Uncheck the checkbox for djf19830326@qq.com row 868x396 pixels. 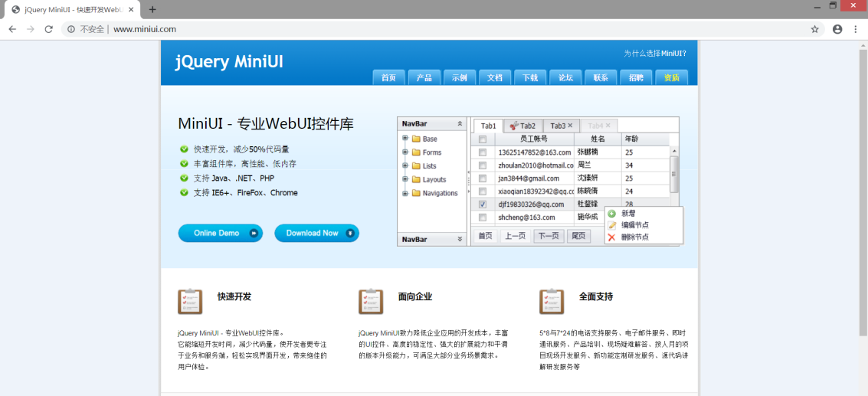[x=482, y=205]
